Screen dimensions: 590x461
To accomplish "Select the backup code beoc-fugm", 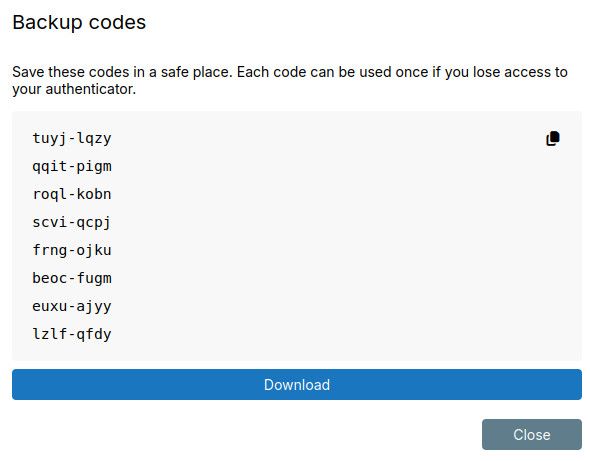I will click(72, 278).
